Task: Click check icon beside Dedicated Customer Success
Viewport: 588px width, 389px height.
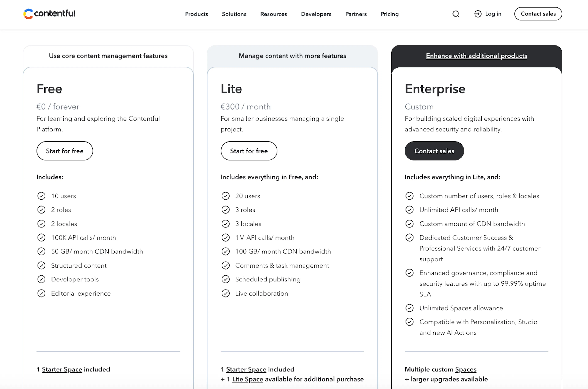Action: 409,238
